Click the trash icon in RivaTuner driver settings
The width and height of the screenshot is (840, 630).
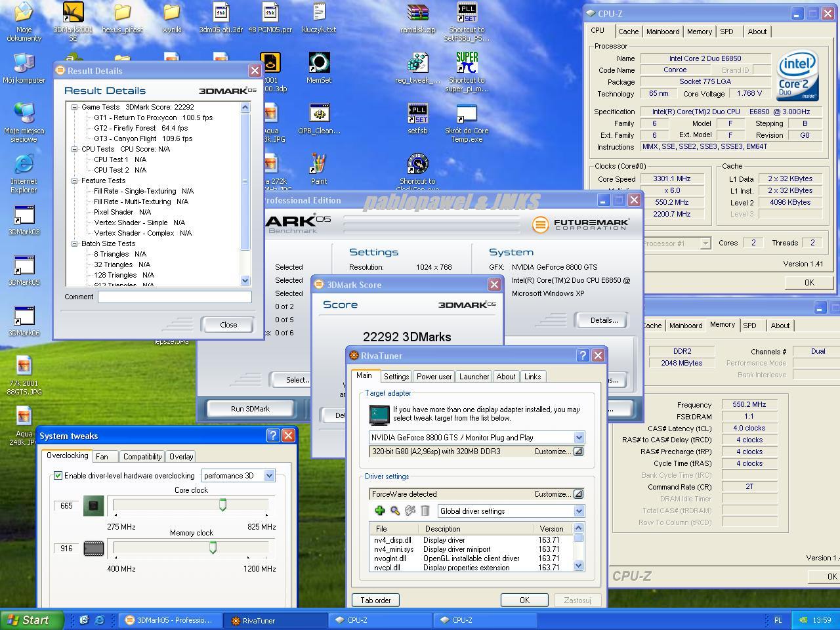point(425,511)
